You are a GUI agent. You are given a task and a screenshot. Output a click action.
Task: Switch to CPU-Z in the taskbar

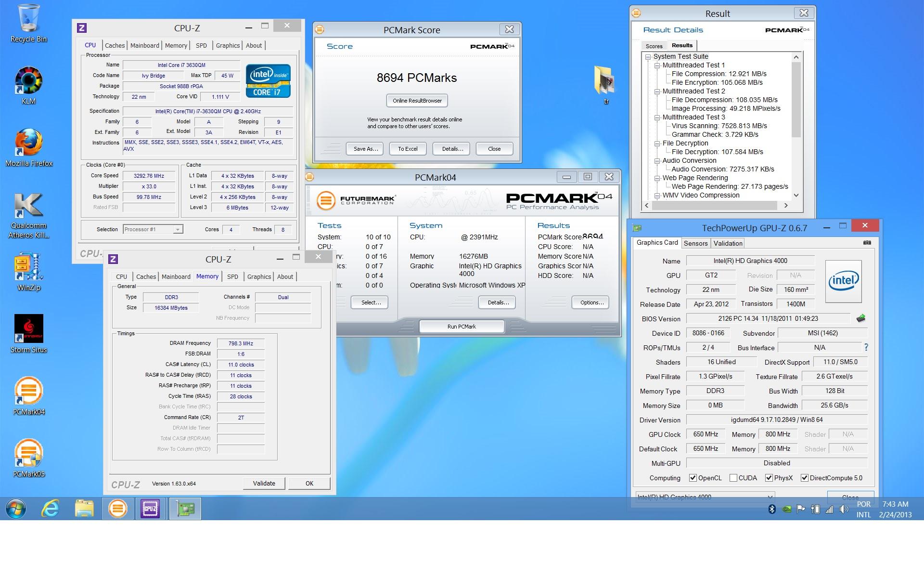150,509
